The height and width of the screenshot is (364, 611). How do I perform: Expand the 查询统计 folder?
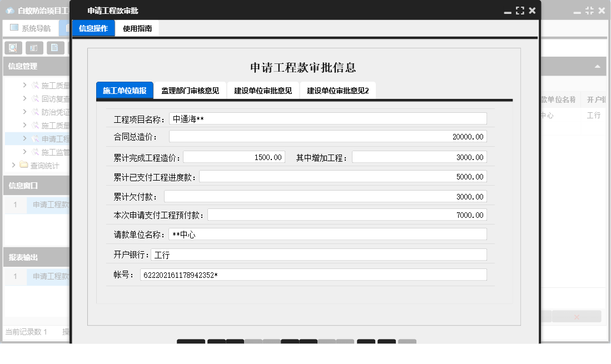click(14, 164)
